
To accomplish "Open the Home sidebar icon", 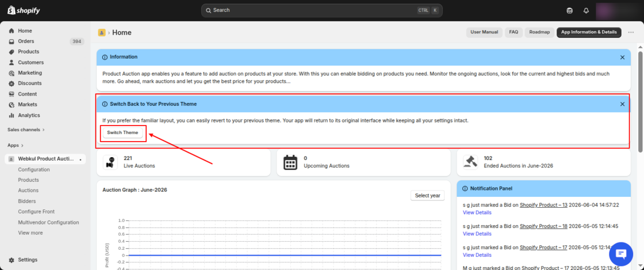I will pyautogui.click(x=11, y=31).
